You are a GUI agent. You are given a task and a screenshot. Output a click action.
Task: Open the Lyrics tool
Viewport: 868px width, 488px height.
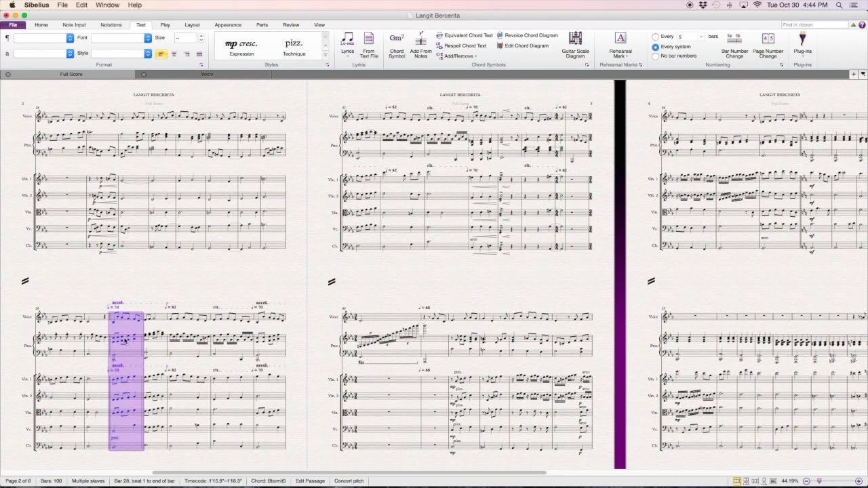347,44
